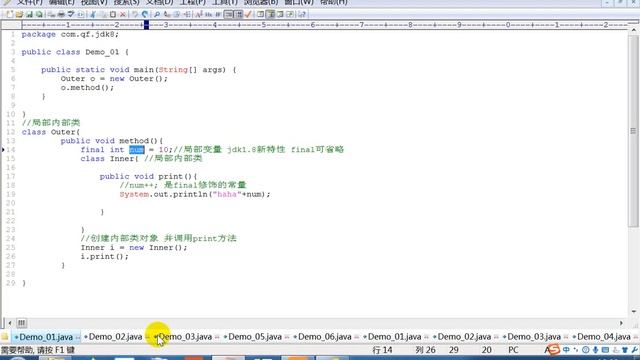The height and width of the screenshot is (360, 640).
Task: Click the Set Font toolbar icon
Action: (x=198, y=14)
